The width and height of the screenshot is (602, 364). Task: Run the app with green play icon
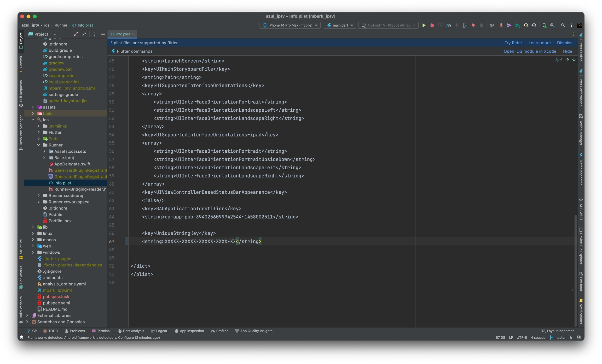(424, 25)
